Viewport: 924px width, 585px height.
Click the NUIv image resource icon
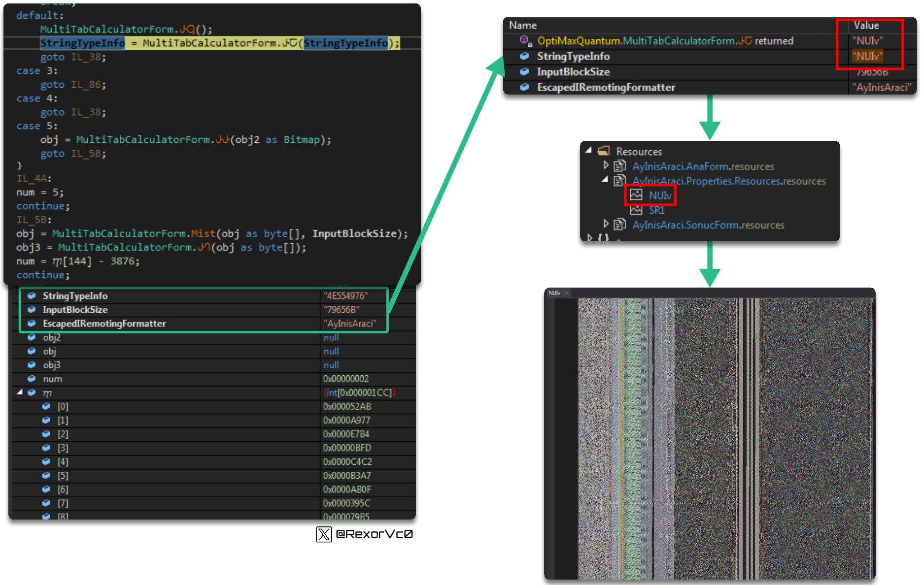(636, 195)
